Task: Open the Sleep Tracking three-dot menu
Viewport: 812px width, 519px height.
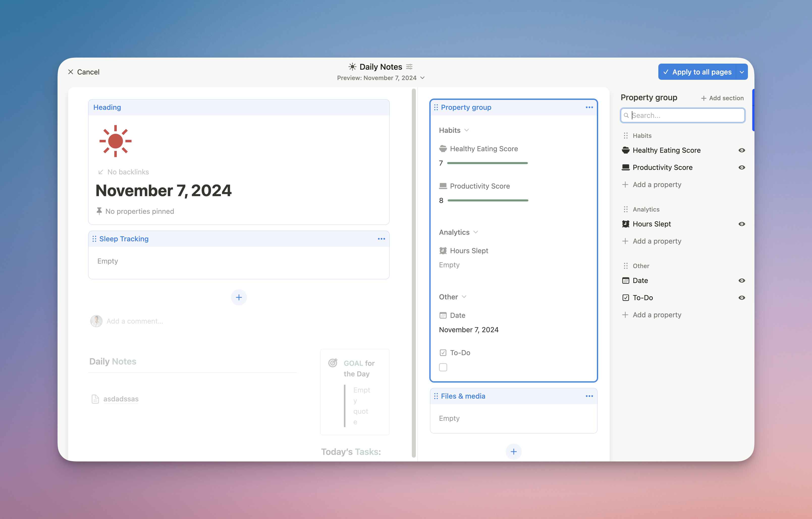Action: pyautogui.click(x=381, y=239)
